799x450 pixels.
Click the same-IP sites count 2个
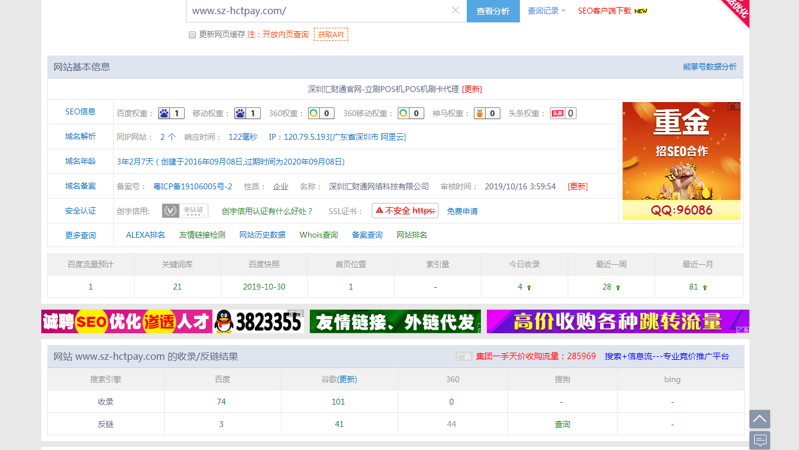tap(168, 137)
